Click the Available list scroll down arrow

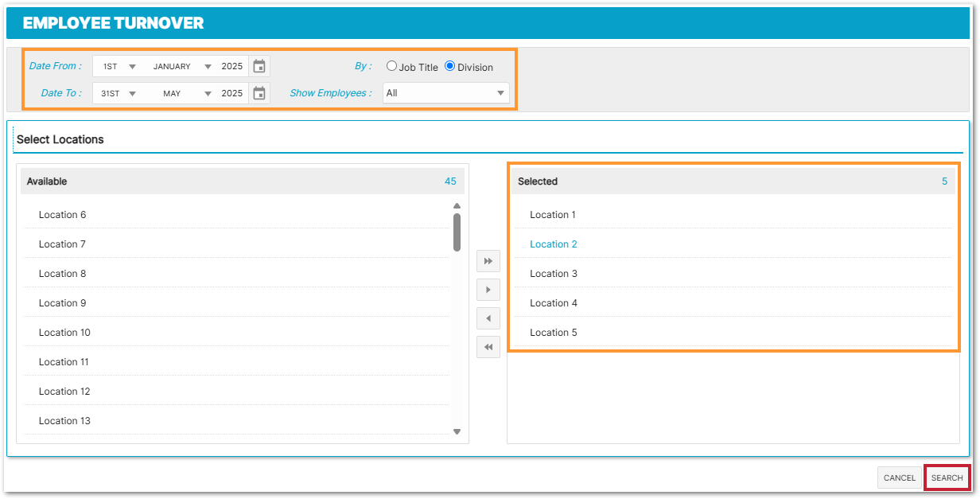(457, 431)
